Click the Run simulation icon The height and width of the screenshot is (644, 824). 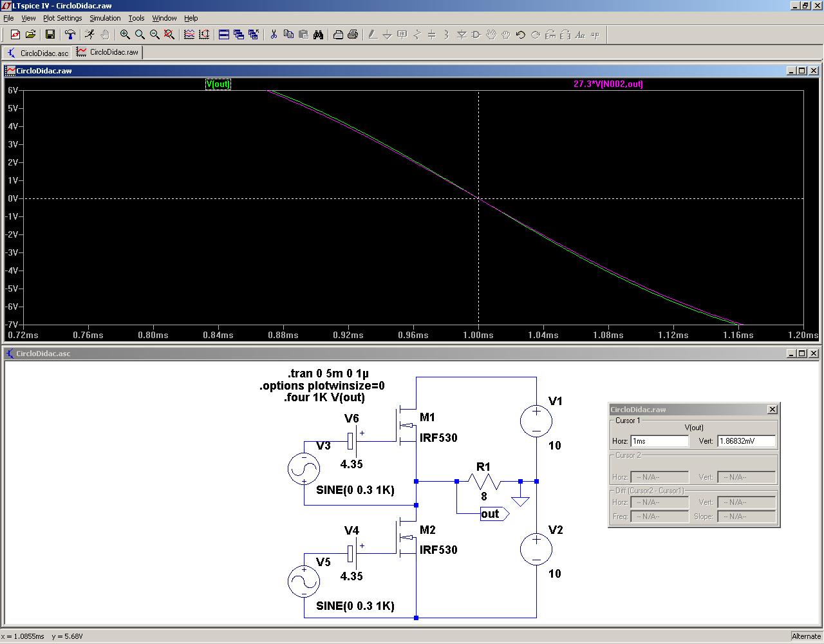[x=89, y=35]
